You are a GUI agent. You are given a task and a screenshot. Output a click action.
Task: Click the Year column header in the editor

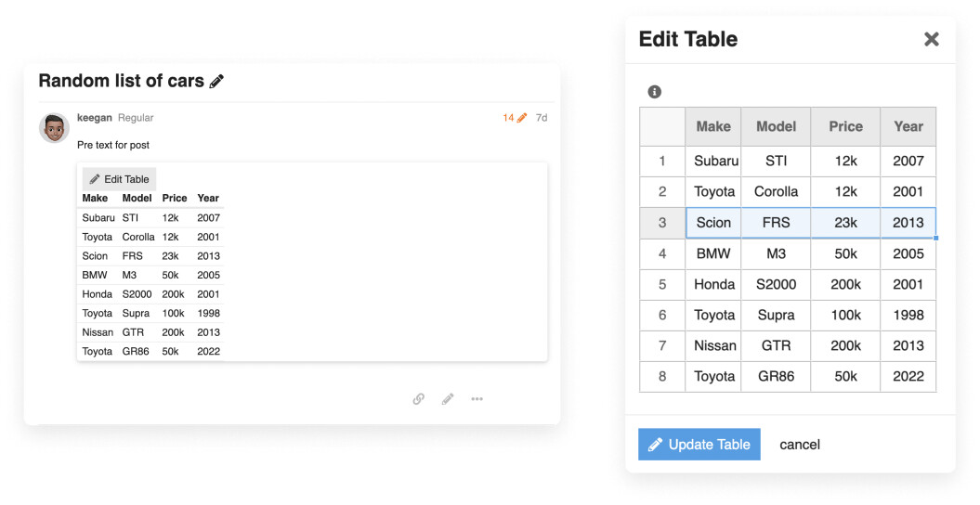pyautogui.click(x=908, y=126)
